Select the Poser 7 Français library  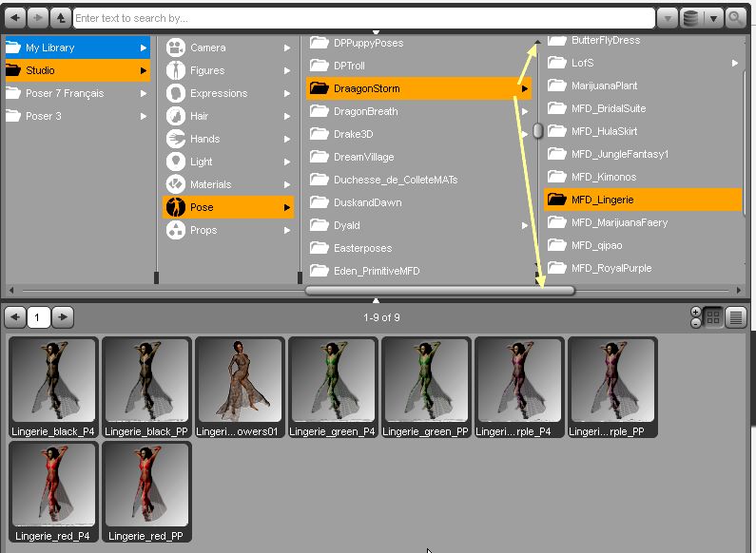(77, 93)
